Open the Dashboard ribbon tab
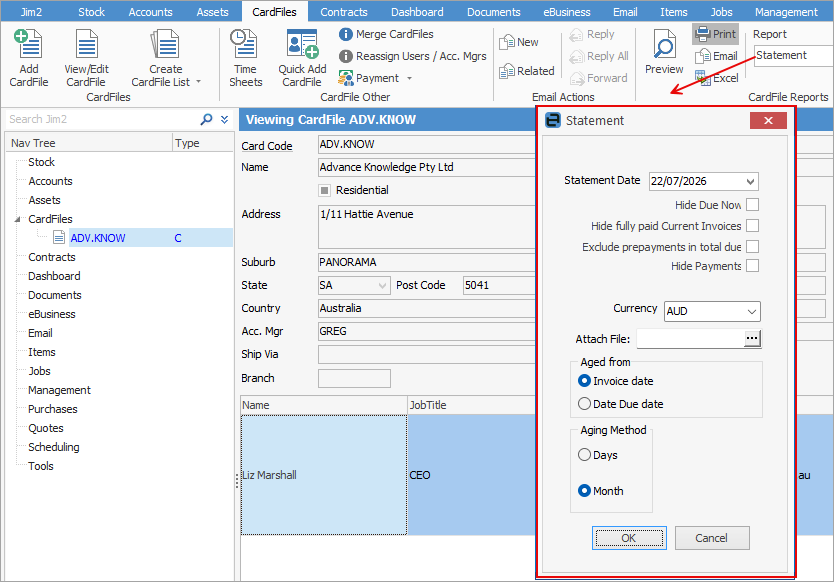Image resolution: width=834 pixels, height=582 pixels. (417, 12)
